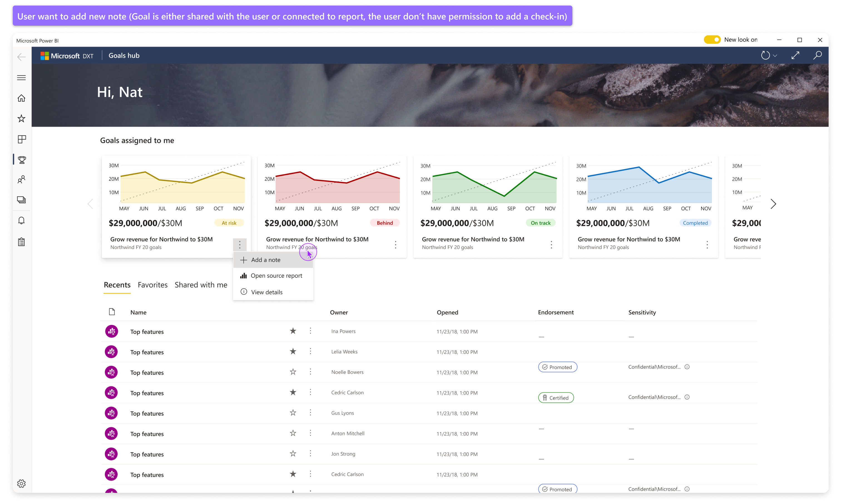Expand the refresh options chevron
841x504 pixels.
tap(775, 56)
